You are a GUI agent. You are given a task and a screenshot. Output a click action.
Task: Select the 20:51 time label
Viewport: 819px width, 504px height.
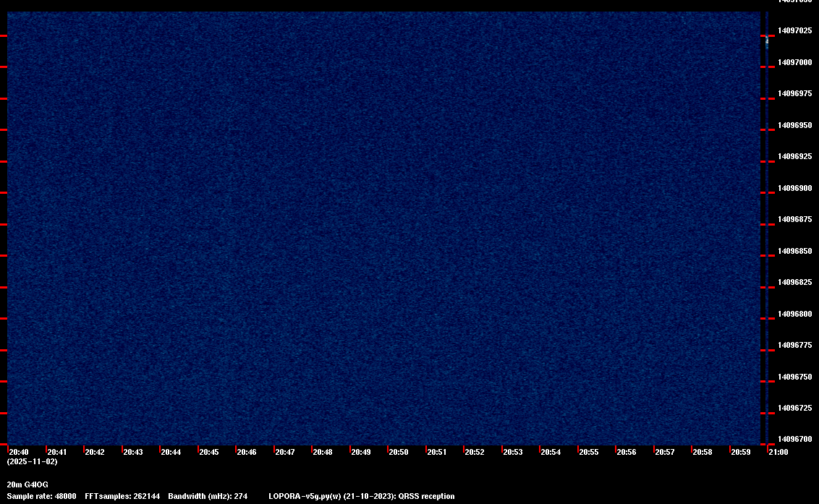[x=437, y=452]
